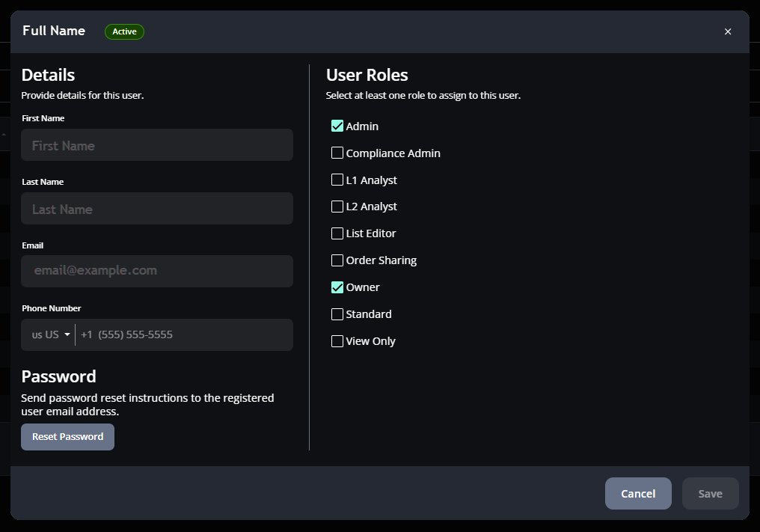
Task: Click into the Last Name field
Action: (157, 209)
